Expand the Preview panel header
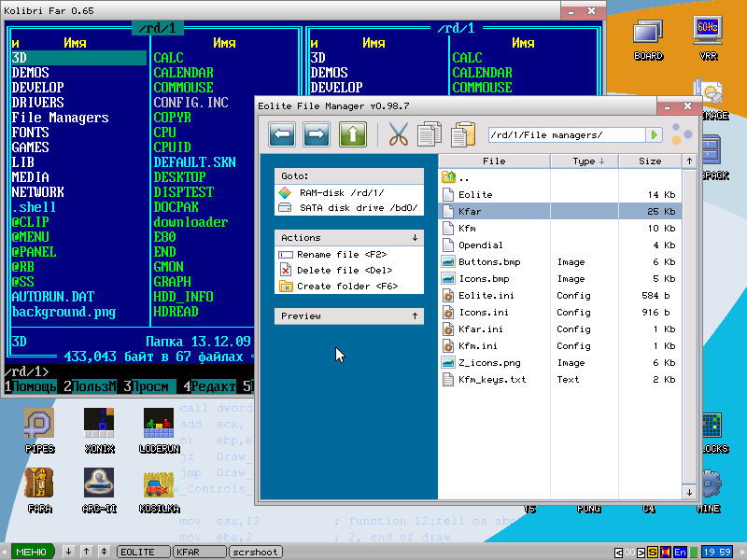 [348, 316]
